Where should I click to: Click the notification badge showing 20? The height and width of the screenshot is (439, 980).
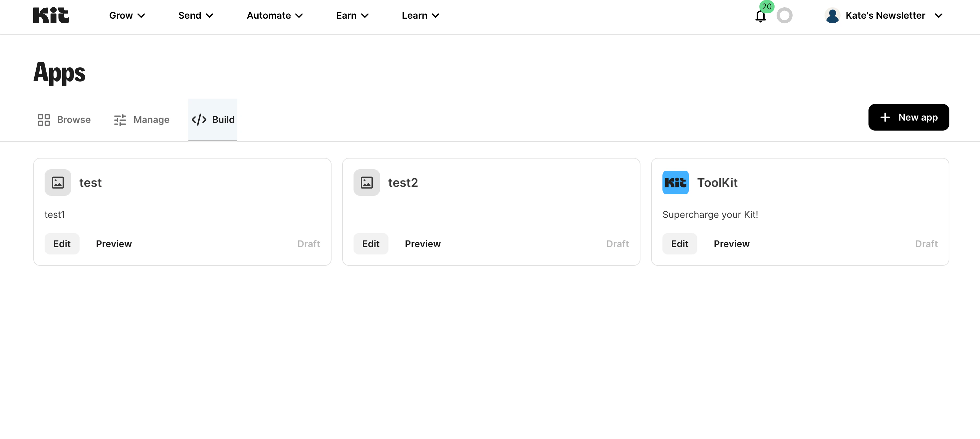click(767, 6)
